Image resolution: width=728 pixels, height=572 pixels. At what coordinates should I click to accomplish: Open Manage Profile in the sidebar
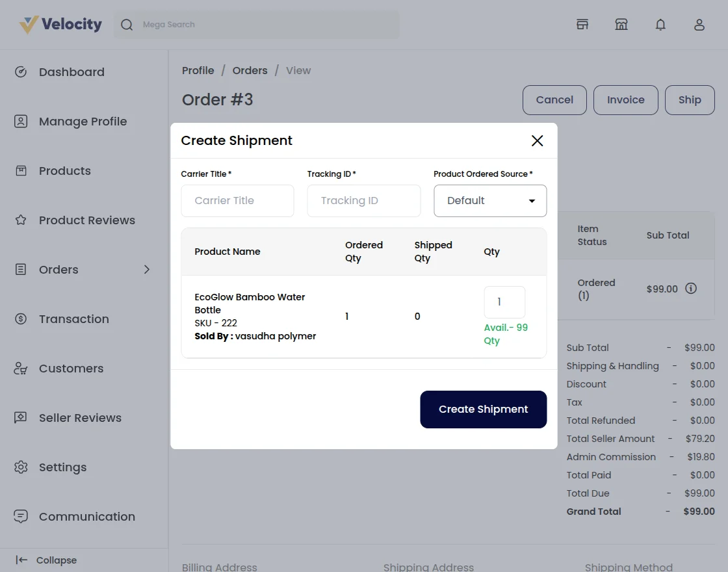tap(83, 122)
